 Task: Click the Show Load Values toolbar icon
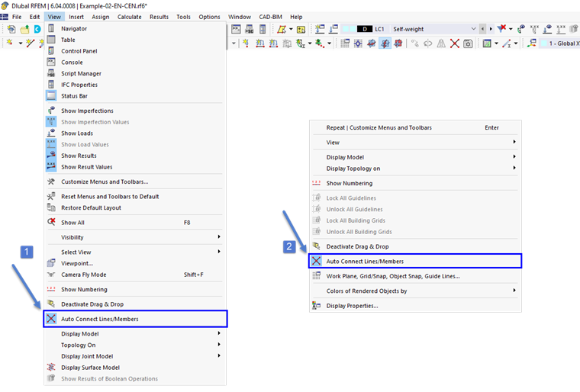click(561, 29)
